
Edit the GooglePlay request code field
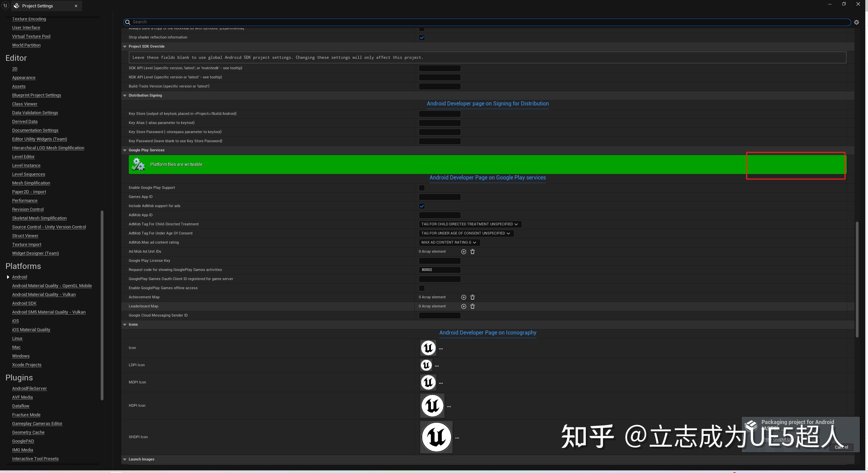[439, 270]
